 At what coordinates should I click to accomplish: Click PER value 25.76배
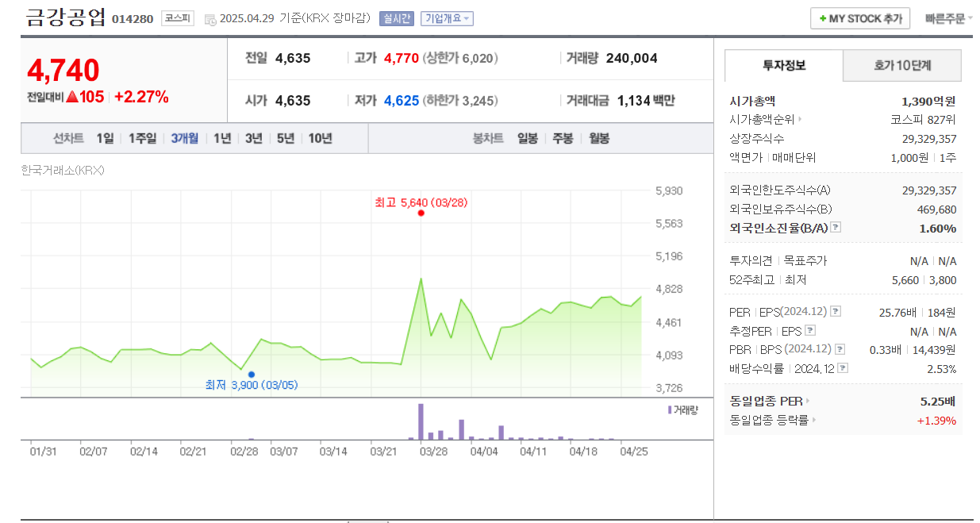click(898, 312)
